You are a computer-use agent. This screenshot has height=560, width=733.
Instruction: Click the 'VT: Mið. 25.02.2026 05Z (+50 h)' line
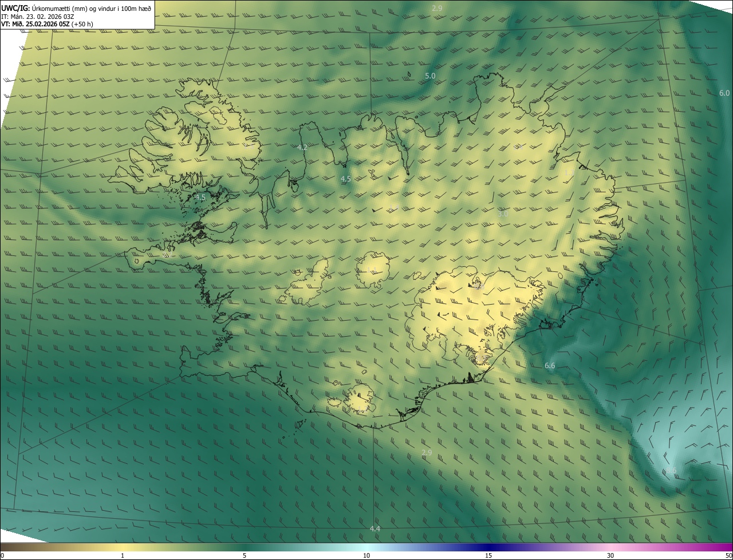(48, 24)
